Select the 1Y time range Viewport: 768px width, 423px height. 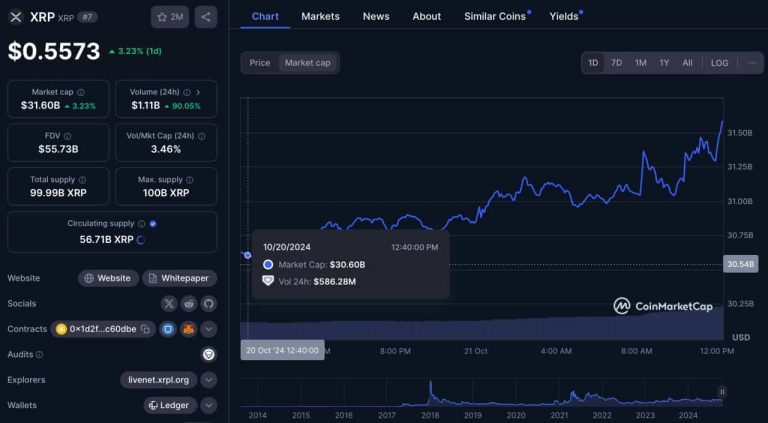pos(664,63)
